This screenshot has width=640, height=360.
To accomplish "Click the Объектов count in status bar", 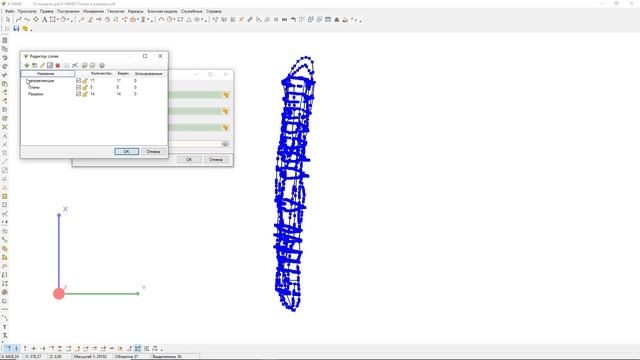I will pyautogui.click(x=127, y=356).
